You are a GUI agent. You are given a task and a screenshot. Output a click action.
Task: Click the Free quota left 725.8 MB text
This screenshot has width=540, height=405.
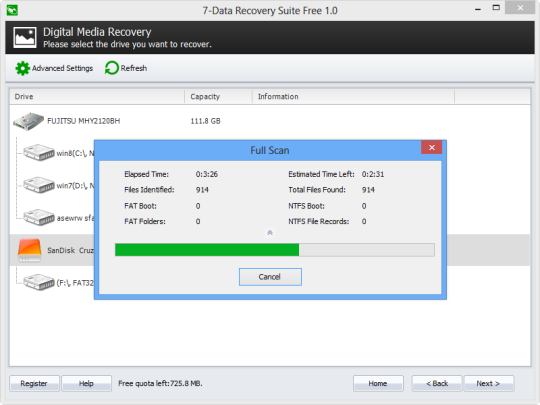pos(160,383)
